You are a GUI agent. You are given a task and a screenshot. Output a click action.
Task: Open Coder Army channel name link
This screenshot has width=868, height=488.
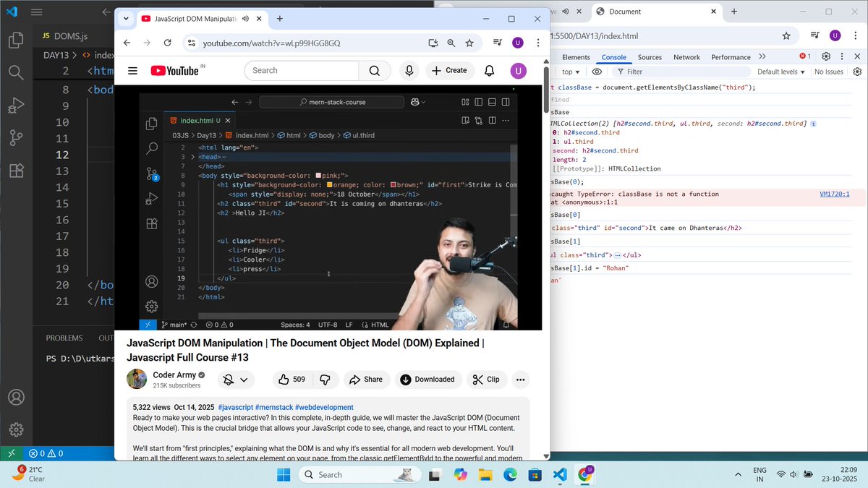(x=174, y=374)
